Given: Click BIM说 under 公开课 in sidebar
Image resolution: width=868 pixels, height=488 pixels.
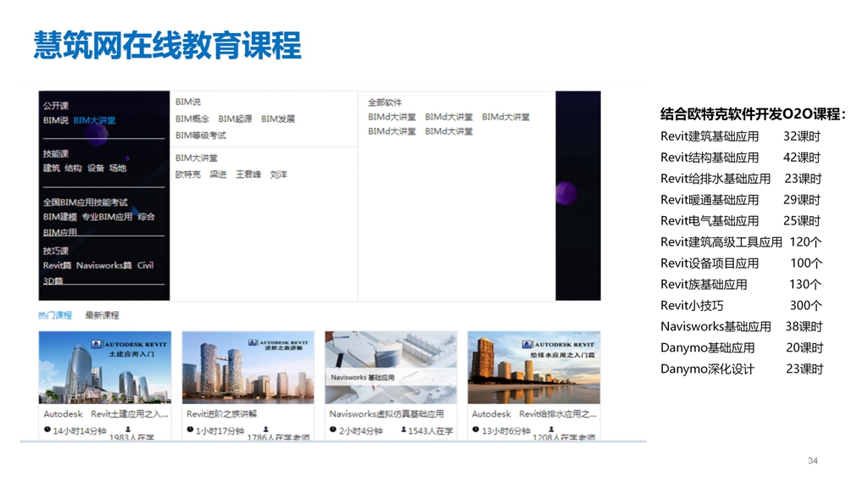Looking at the screenshot, I should (x=56, y=120).
